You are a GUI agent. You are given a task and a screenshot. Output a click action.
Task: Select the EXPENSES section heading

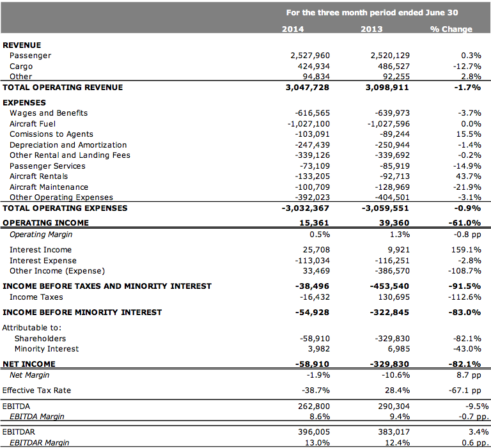coord(24,103)
